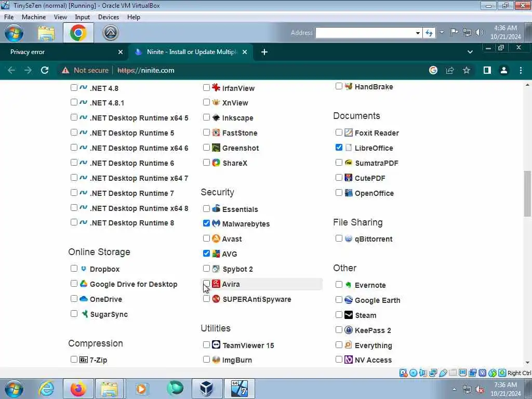
Task: Open the Devices menu
Action: (x=108, y=17)
